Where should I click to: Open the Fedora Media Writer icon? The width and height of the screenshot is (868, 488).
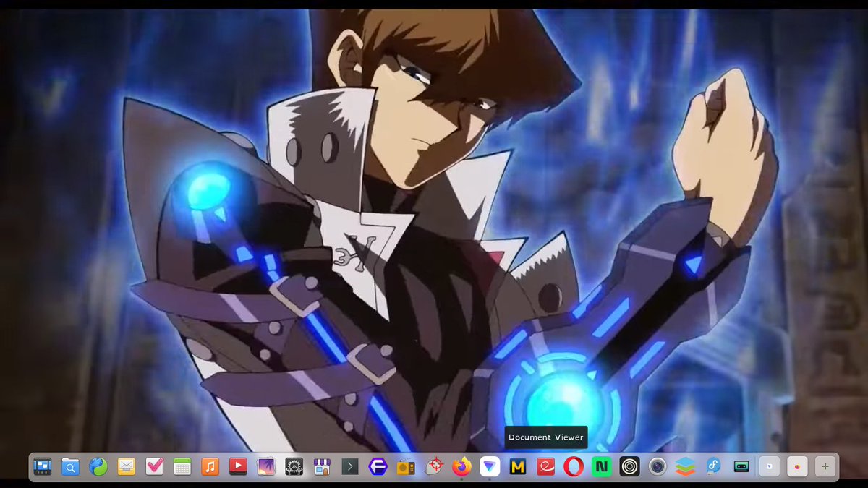(x=713, y=467)
